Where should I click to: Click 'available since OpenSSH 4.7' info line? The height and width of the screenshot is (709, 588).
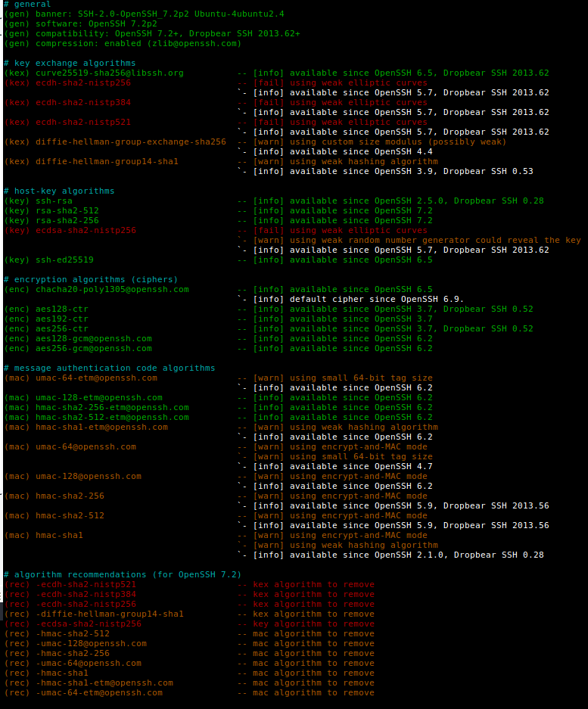pyautogui.click(x=362, y=467)
